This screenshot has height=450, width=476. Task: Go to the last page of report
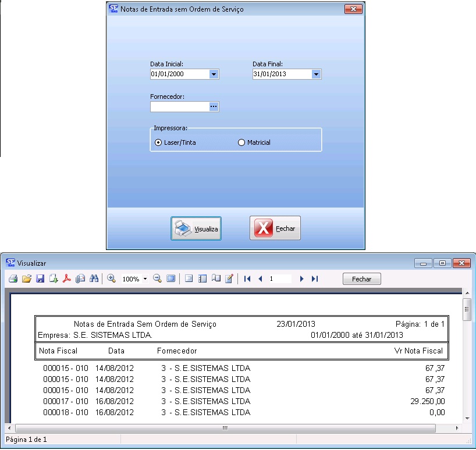(x=315, y=279)
